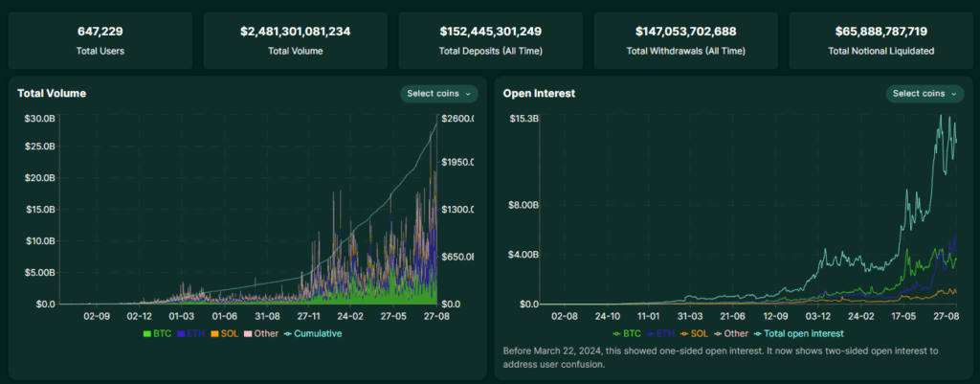980x384 pixels.
Task: Select the Total Withdrawals (All Time) card
Action: (x=685, y=40)
